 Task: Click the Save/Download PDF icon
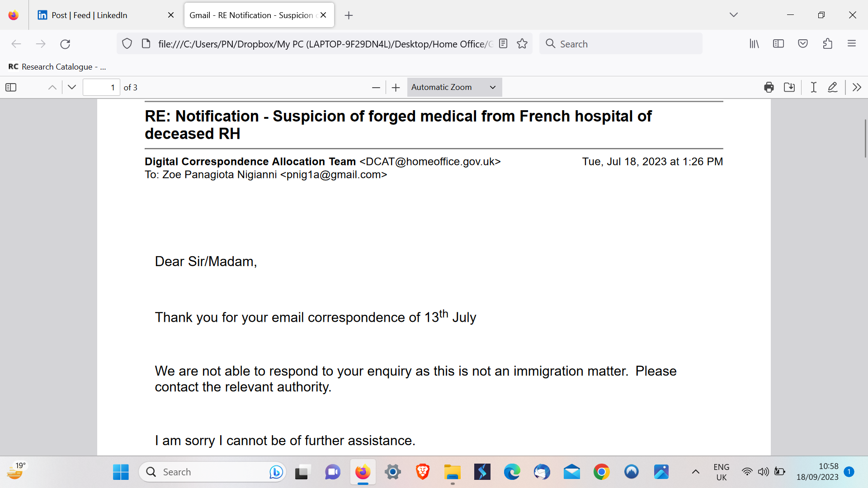coord(789,87)
